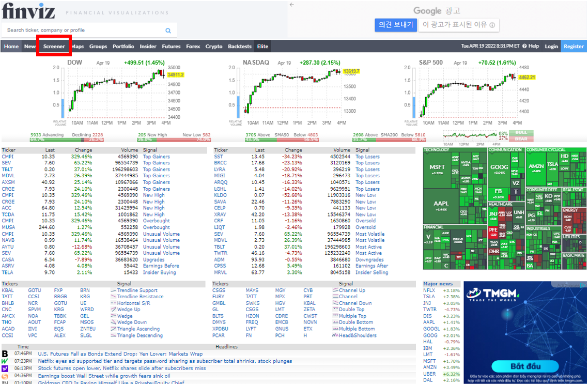The width and height of the screenshot is (588, 384).
Task: Open the Triangle Descending pattern icon
Action: pos(113,335)
